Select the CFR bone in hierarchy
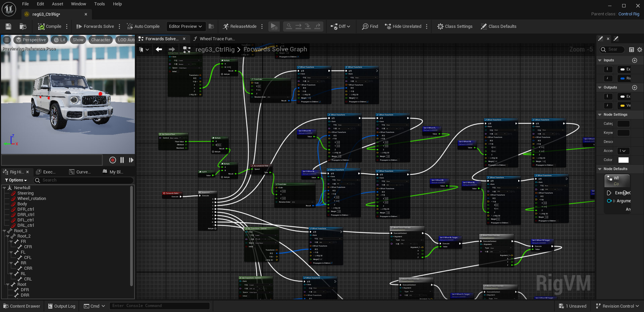The height and width of the screenshot is (312, 644). [x=28, y=247]
